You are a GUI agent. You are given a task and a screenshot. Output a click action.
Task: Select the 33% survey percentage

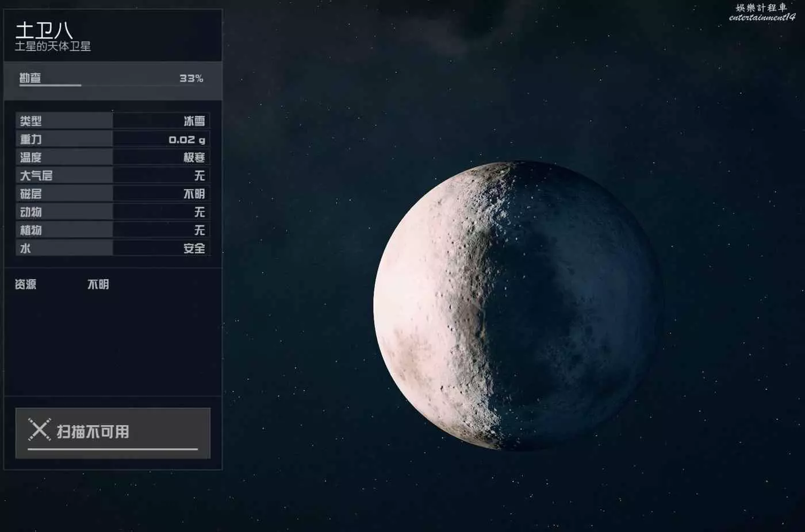[191, 78]
